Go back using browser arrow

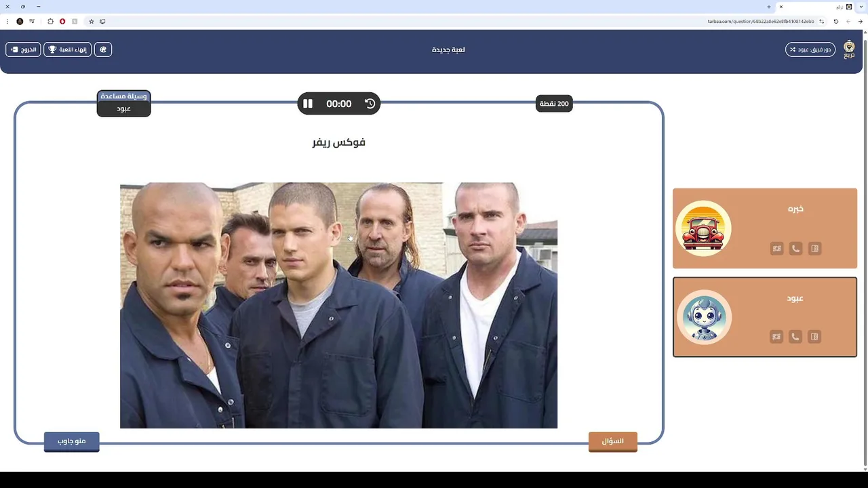pos(861,22)
